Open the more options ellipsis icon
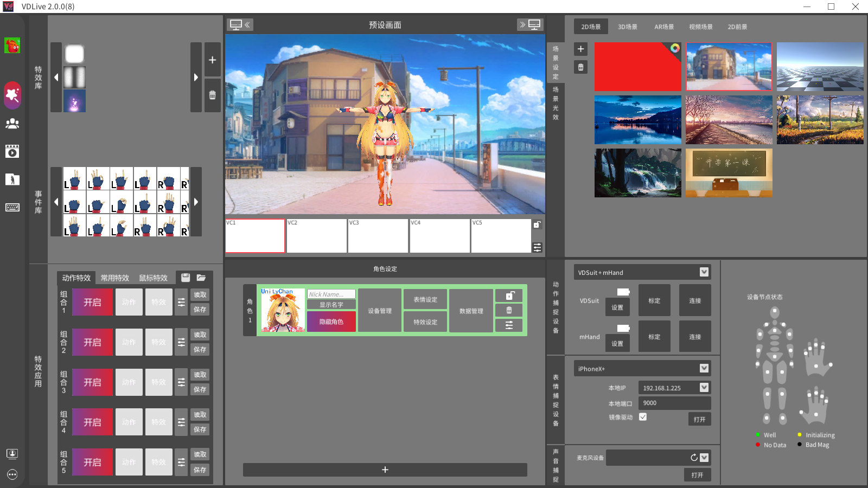This screenshot has height=488, width=868. 12,474
